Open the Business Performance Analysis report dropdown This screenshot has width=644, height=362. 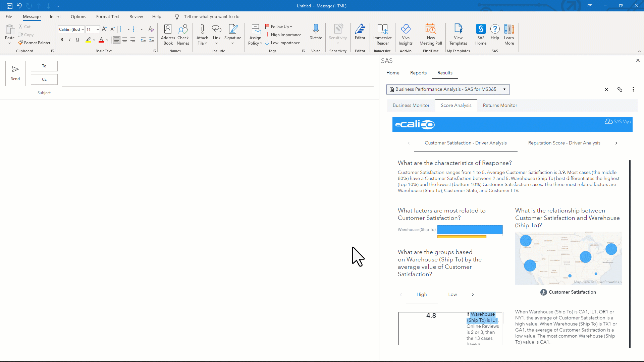coord(448,89)
